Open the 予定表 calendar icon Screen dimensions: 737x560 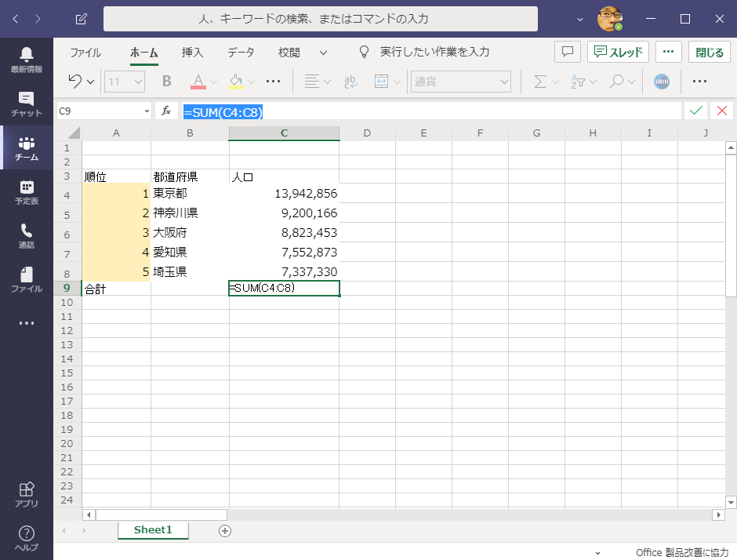(27, 192)
